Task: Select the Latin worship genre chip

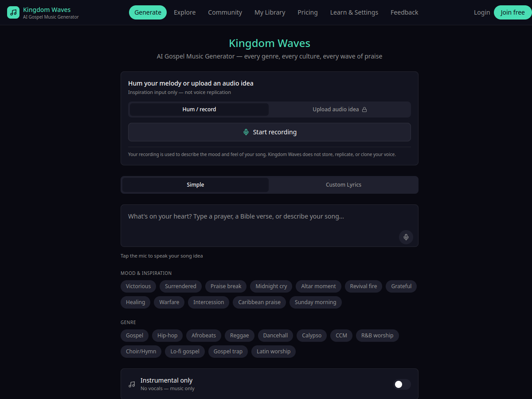Action: pyautogui.click(x=274, y=351)
